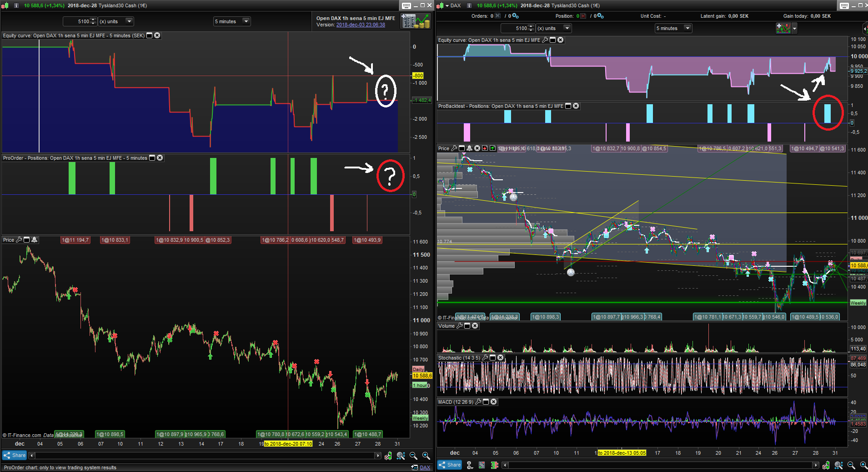The image size is (868, 472).
Task: Open the on-screen keyboard icon in left window title
Action: (406, 5)
